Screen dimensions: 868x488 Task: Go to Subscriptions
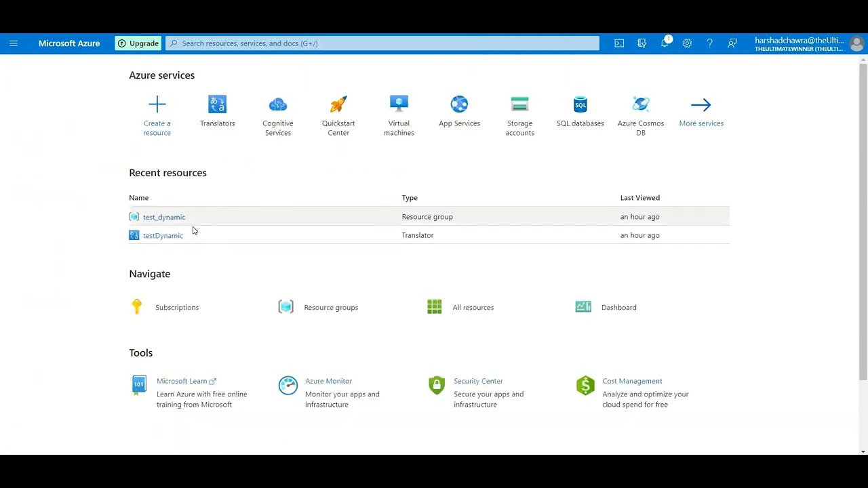point(177,308)
